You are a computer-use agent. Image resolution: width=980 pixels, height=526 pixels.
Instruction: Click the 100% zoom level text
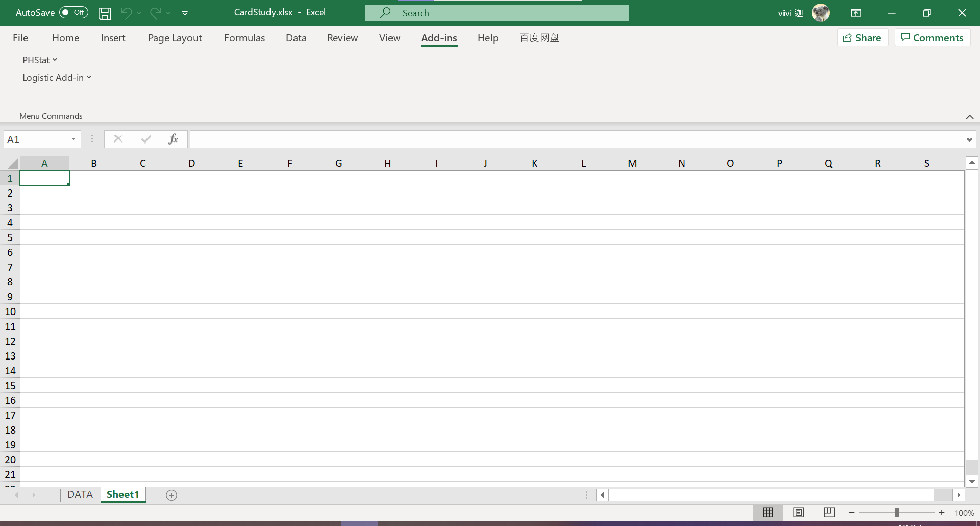coord(964,513)
